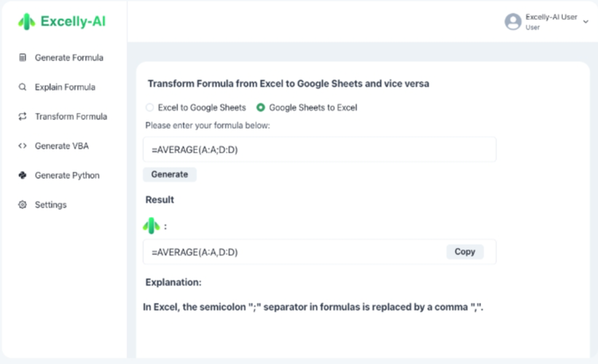Click the Explain Formula magnifier icon
598x364 pixels.
[22, 87]
